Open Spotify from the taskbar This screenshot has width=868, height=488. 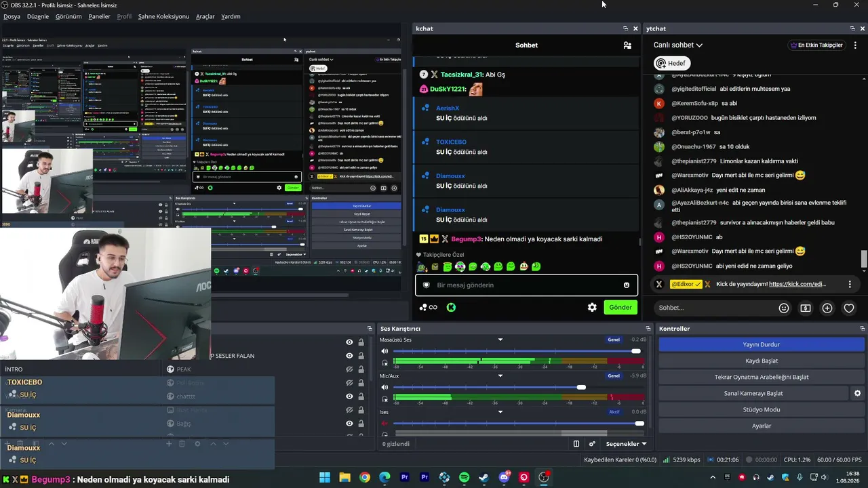tap(464, 477)
